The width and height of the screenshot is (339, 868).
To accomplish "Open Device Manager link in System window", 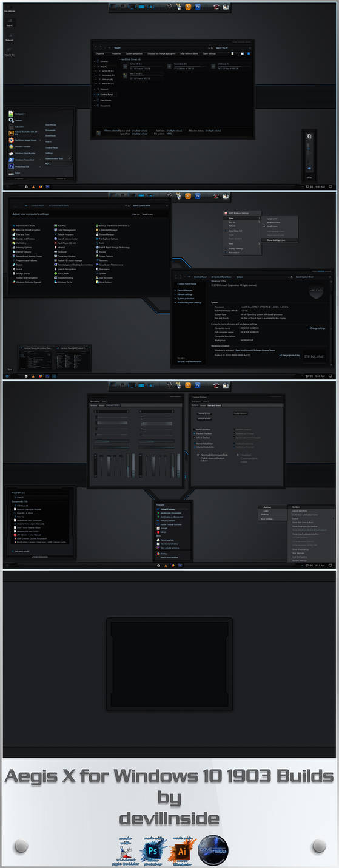I will pyautogui.click(x=184, y=290).
